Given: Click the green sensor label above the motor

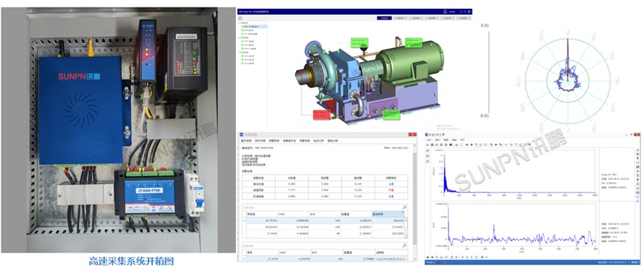Looking at the screenshot, I should point(413,42).
